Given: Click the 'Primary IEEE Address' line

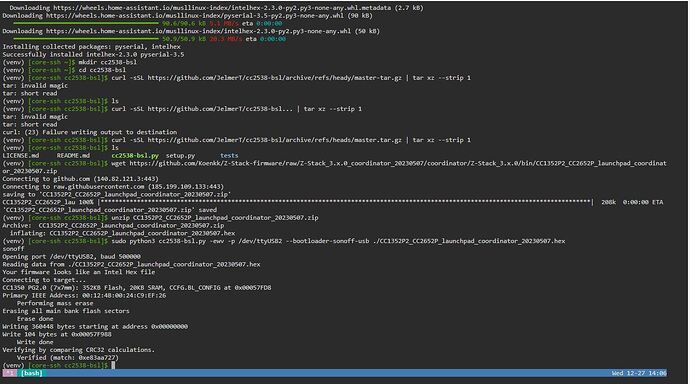Looking at the screenshot, I should pyautogui.click(x=84, y=296).
